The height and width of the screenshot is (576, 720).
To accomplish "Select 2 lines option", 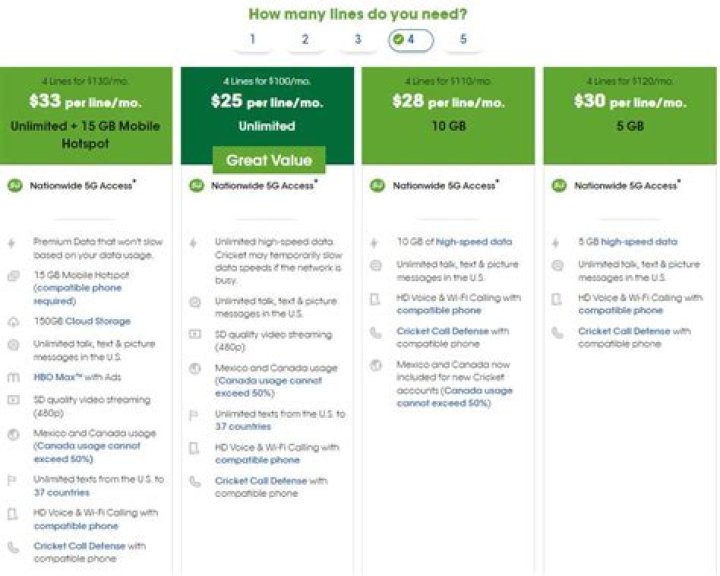I will [x=305, y=40].
